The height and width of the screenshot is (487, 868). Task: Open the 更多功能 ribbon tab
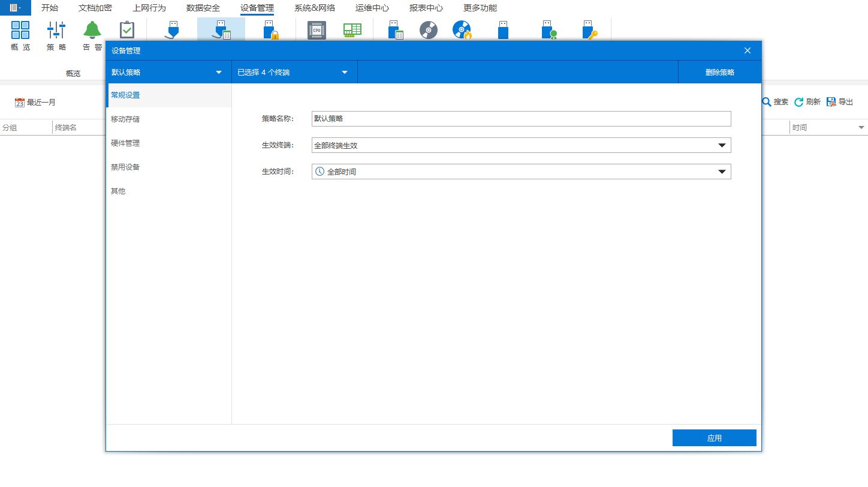coord(480,8)
